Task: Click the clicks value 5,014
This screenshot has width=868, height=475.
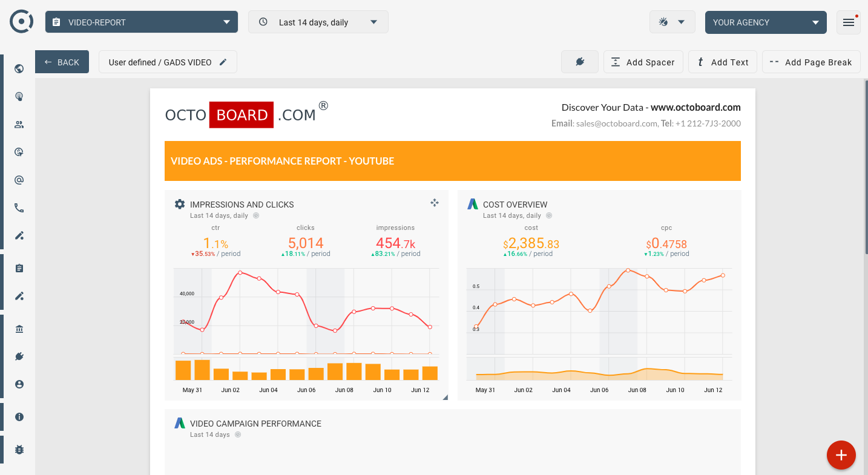Action: (x=306, y=243)
